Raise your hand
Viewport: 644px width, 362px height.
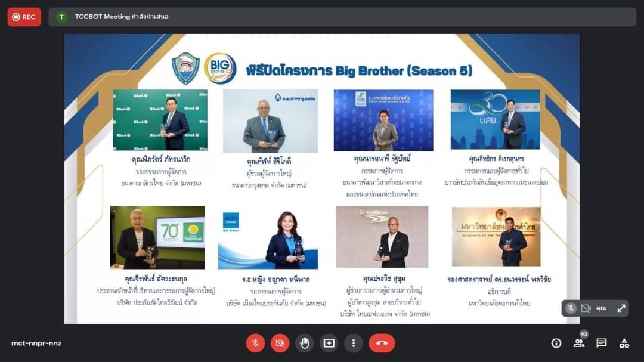coord(304,343)
